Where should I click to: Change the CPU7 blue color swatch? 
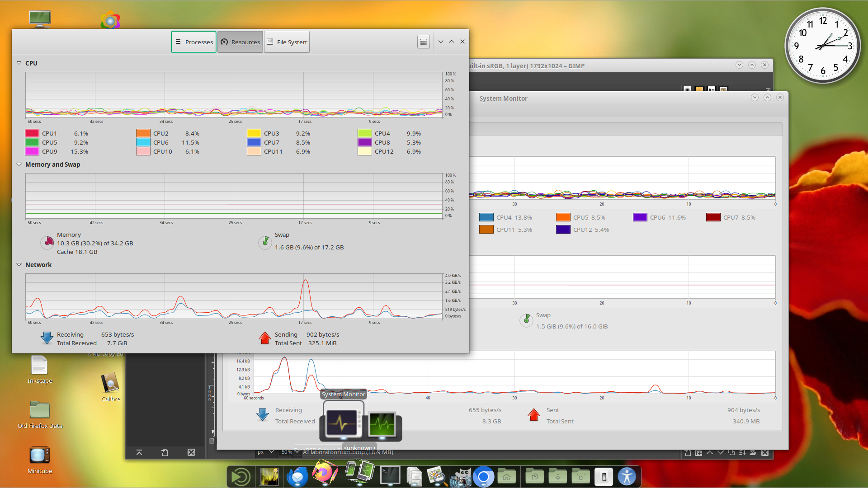pos(254,142)
